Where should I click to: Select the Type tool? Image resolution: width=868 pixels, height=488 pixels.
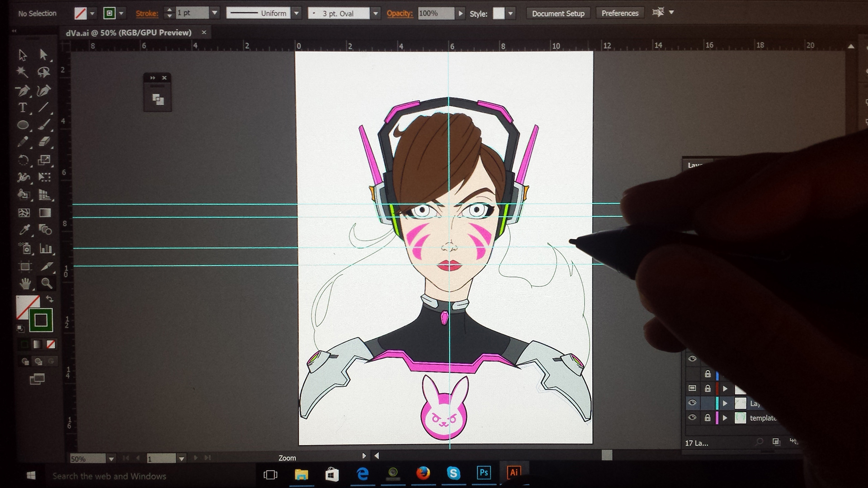click(x=22, y=108)
